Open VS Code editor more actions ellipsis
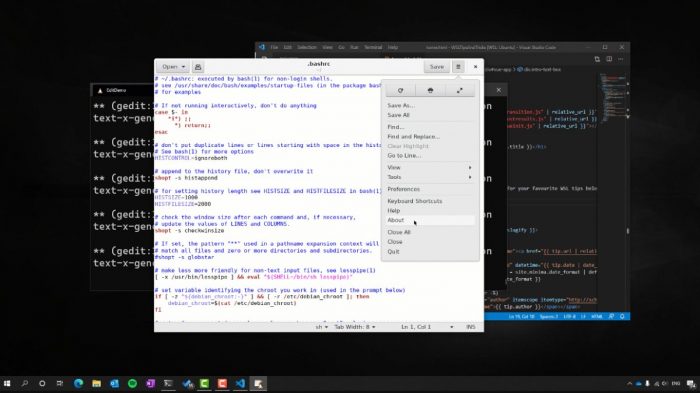The image size is (700, 393). pos(621,59)
